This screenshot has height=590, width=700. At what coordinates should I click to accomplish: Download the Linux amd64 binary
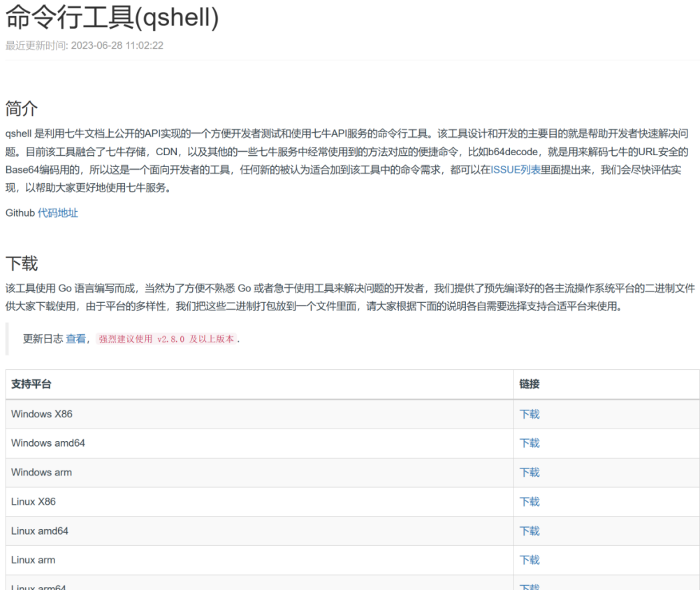(529, 531)
